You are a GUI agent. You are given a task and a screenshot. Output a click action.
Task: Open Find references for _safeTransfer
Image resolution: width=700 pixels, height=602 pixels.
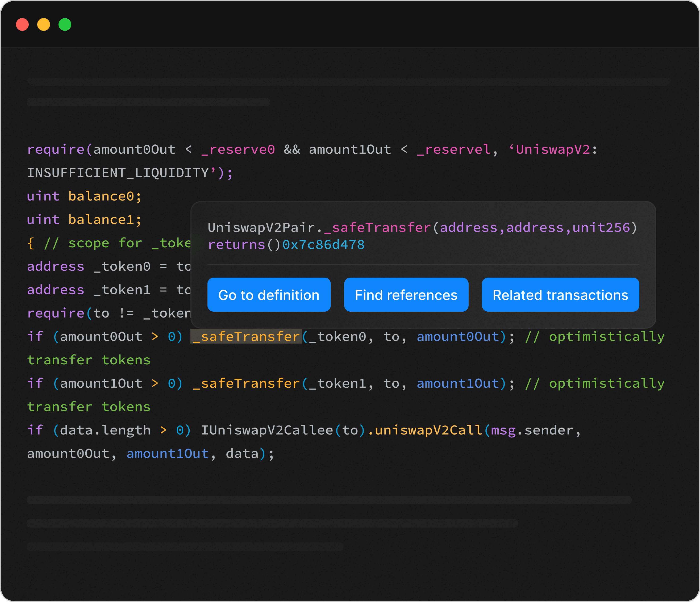(406, 295)
